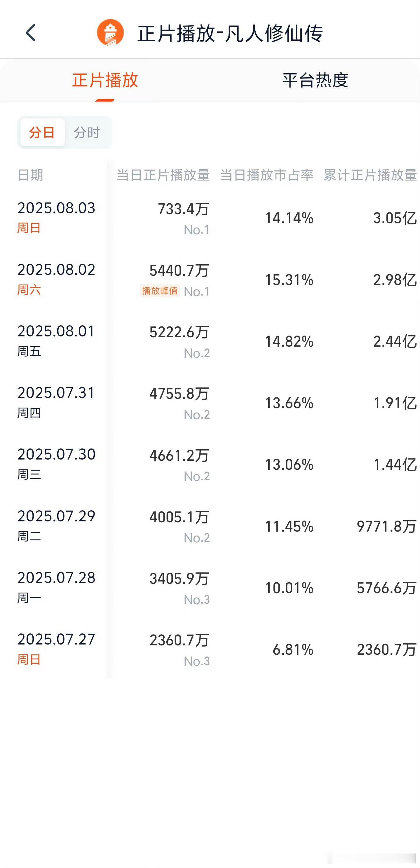Tap the 13.66% market share value

pyautogui.click(x=289, y=403)
